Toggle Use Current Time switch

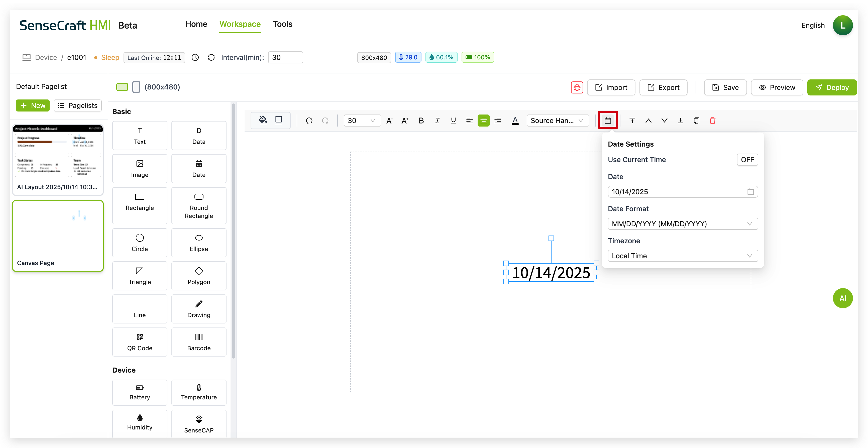(747, 160)
